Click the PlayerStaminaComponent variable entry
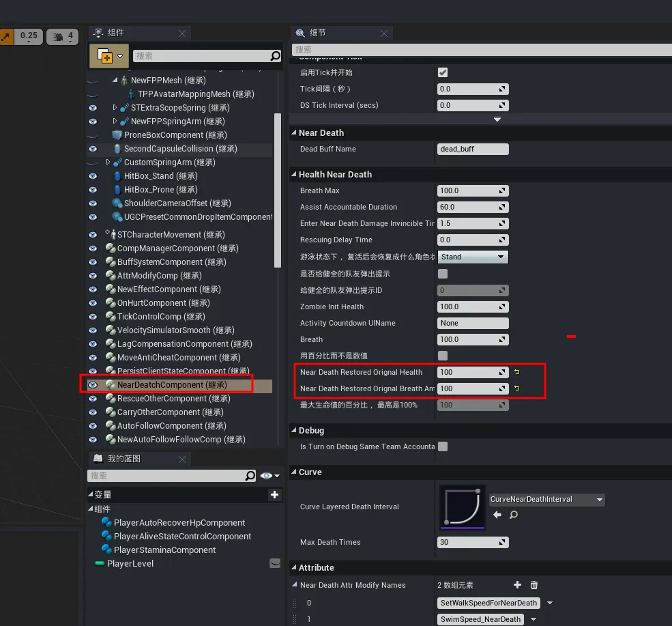The width and height of the screenshot is (672, 626). (165, 550)
